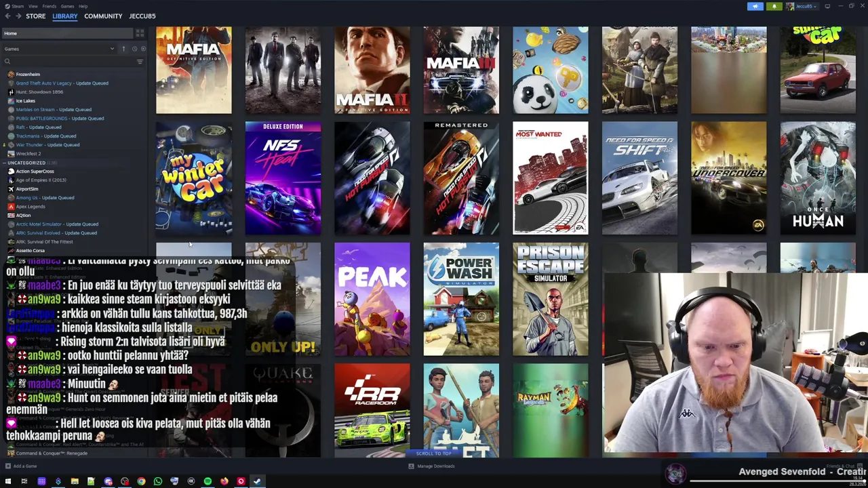
Task: Open WhatsApp from the taskbar
Action: (x=157, y=481)
